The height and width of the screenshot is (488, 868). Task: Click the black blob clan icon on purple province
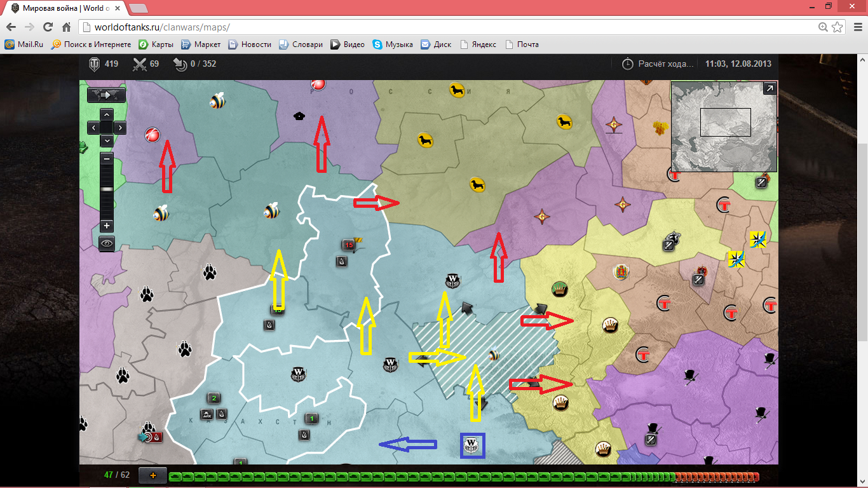coord(298,116)
